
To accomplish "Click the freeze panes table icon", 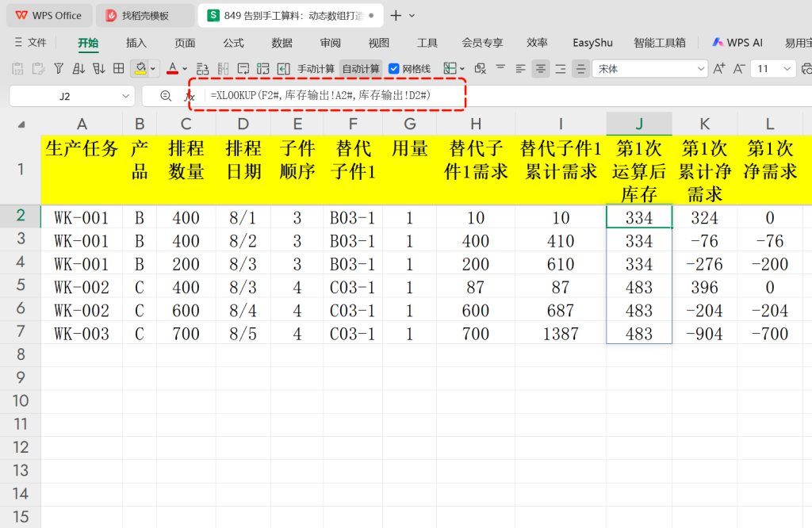I will pyautogui.click(x=263, y=69).
